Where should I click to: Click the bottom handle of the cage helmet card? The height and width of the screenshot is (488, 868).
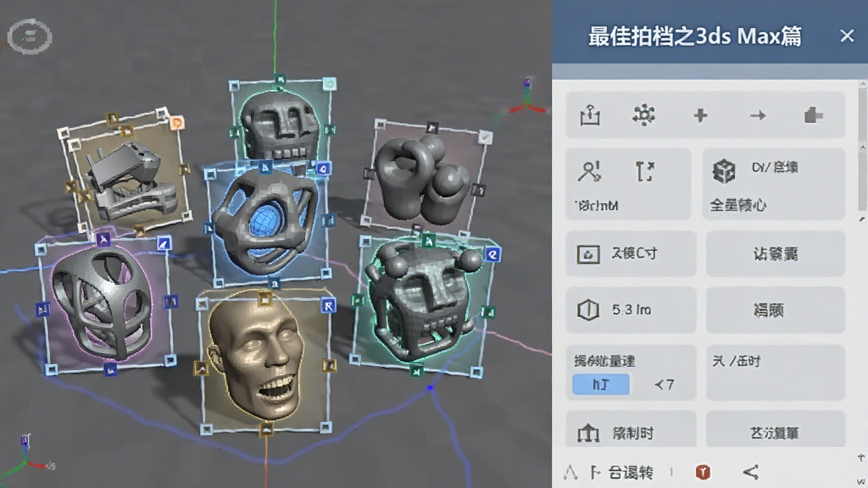point(109,369)
